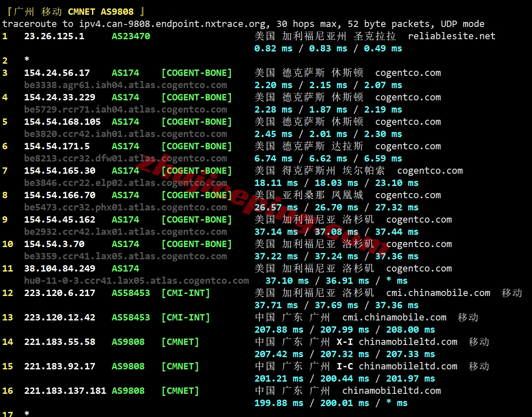532x417 pixels.
Task: Click hostname be8213.ccr32.dfw01.atlas.cogentco.com
Action: click(125, 159)
